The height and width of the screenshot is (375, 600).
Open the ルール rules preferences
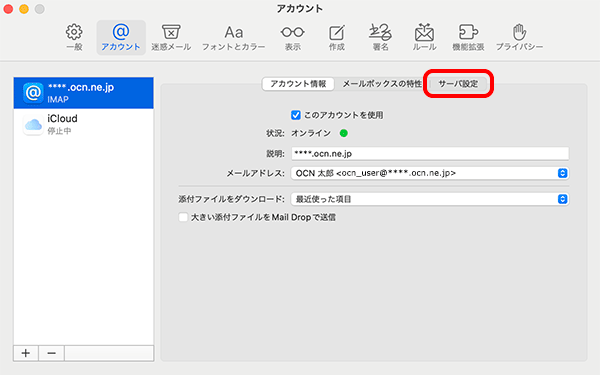click(x=424, y=38)
